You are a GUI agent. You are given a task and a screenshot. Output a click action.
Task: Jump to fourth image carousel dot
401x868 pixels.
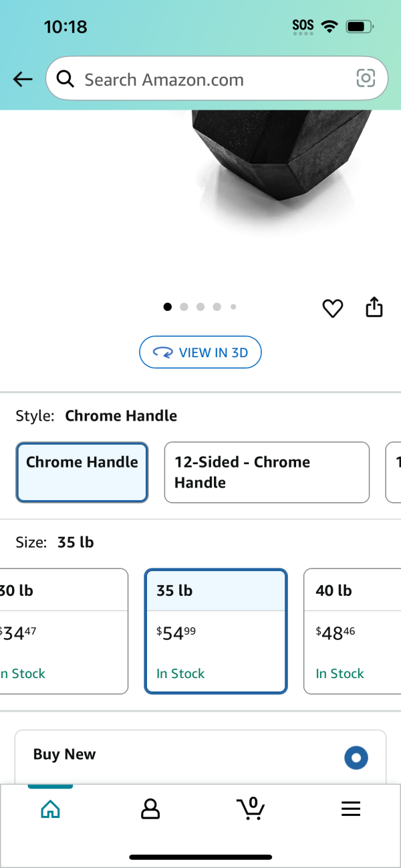click(217, 307)
